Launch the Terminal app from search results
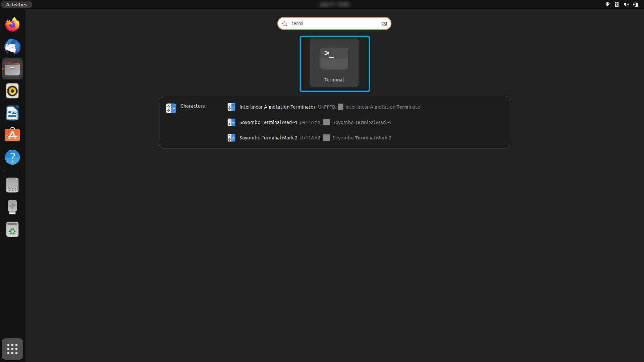The height and width of the screenshot is (362, 644). [x=334, y=63]
